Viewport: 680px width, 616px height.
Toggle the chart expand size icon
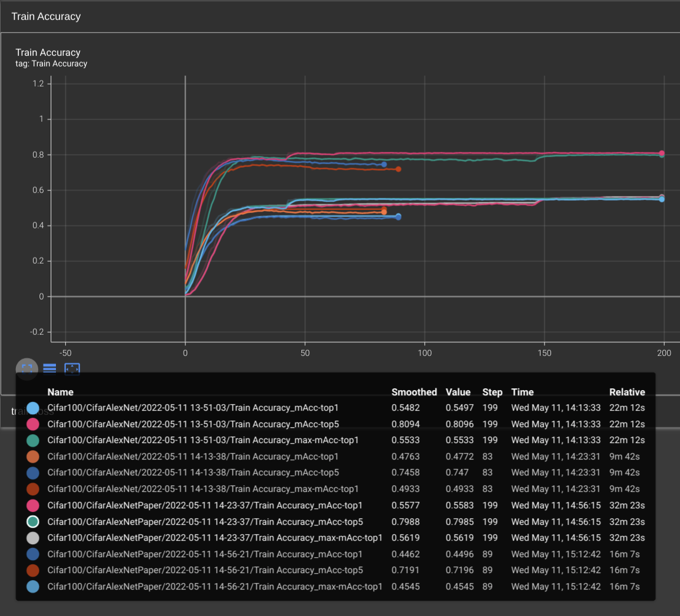click(x=26, y=368)
